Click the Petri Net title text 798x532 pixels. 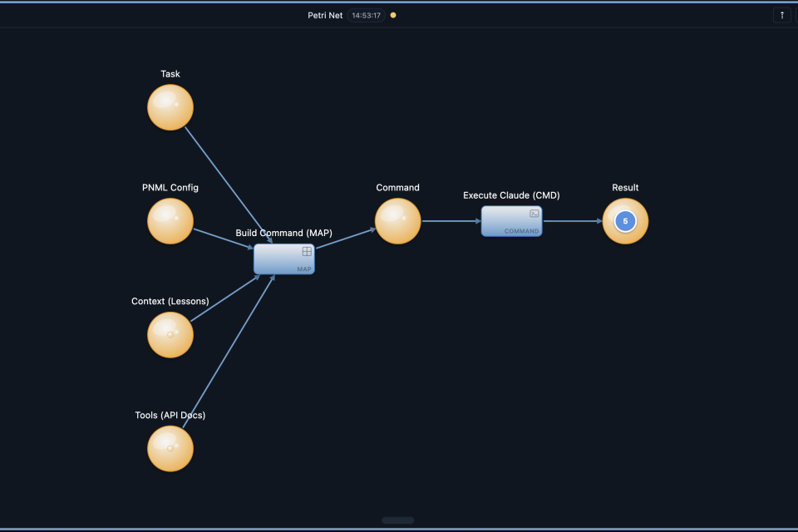325,15
